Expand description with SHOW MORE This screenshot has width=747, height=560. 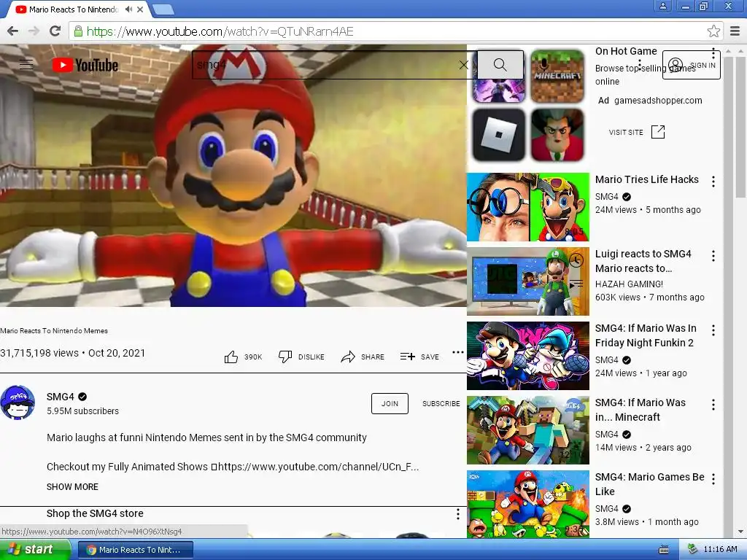(72, 486)
